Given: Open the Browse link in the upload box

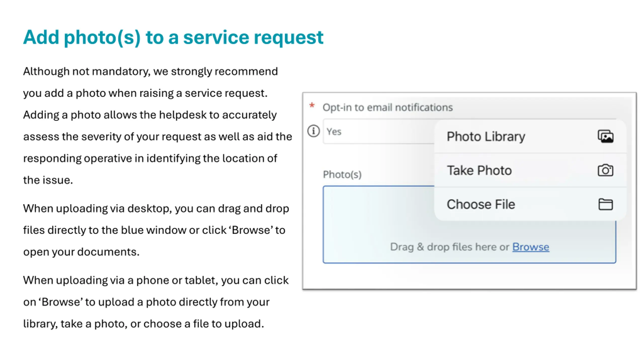Looking at the screenshot, I should click(x=531, y=247).
